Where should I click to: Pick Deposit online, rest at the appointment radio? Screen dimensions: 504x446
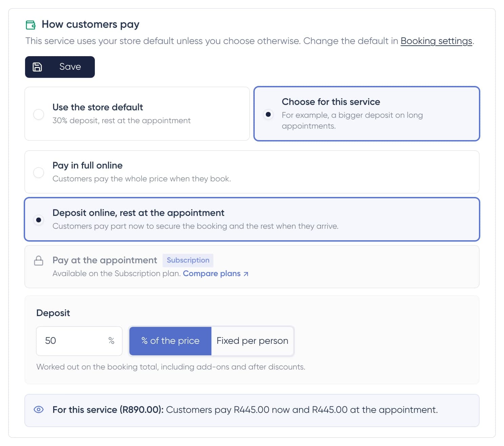tap(39, 220)
